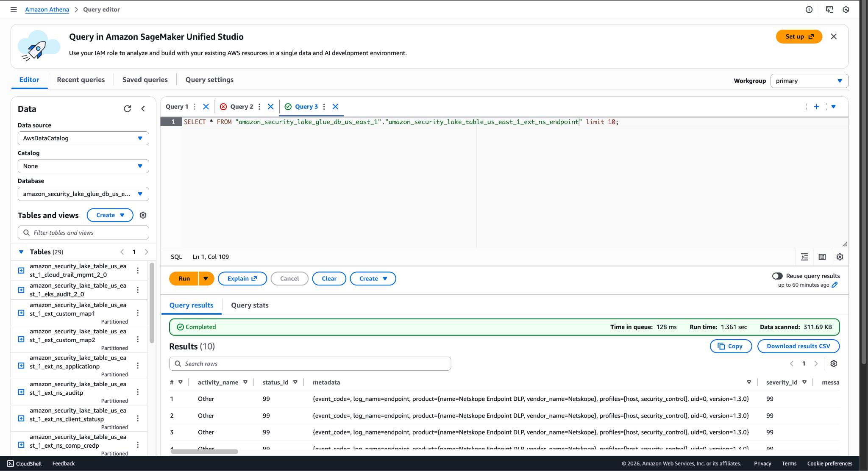
Task: Collapse the Data side panel
Action: pos(143,109)
